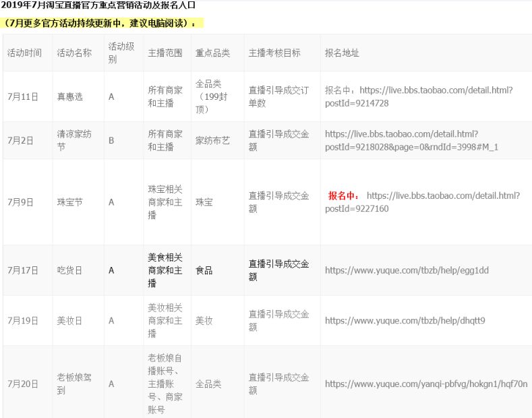This screenshot has width=532, height=418.
Task: Open the 珠宝节 signup link with postId=9227160
Action: pos(422,202)
